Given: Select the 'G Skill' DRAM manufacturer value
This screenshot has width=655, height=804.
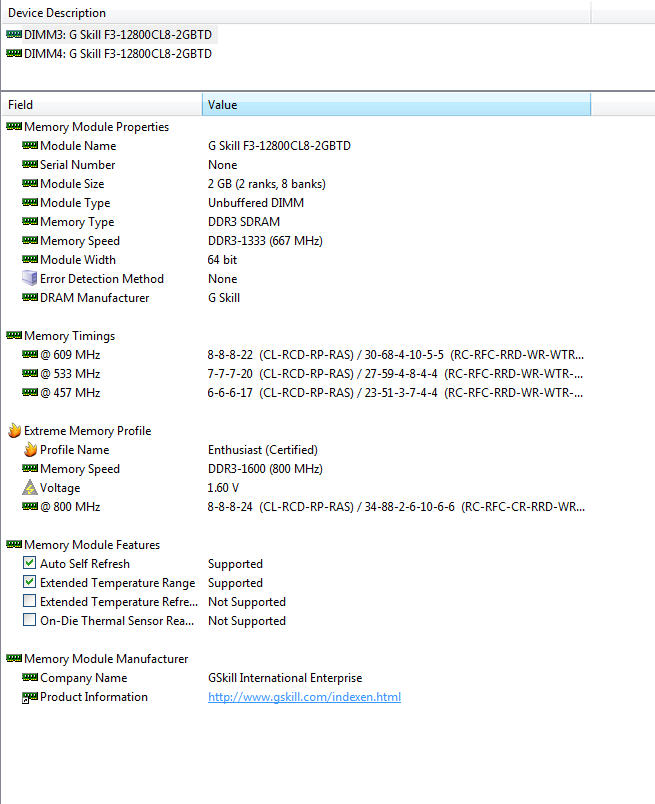Looking at the screenshot, I should pyautogui.click(x=224, y=297).
